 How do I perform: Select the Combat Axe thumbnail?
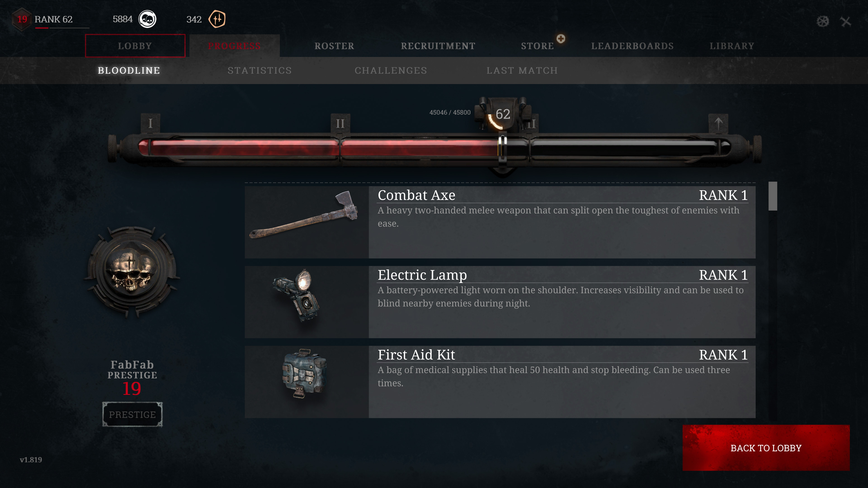click(x=307, y=222)
